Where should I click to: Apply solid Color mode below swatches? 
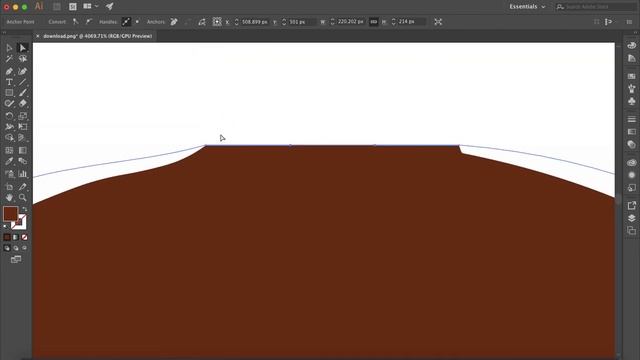[x=7, y=237]
